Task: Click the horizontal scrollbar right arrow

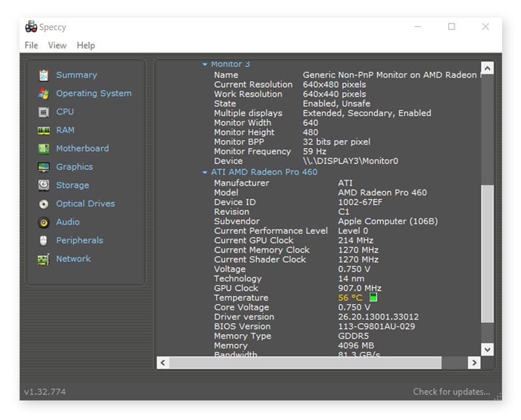Action: coord(474,363)
